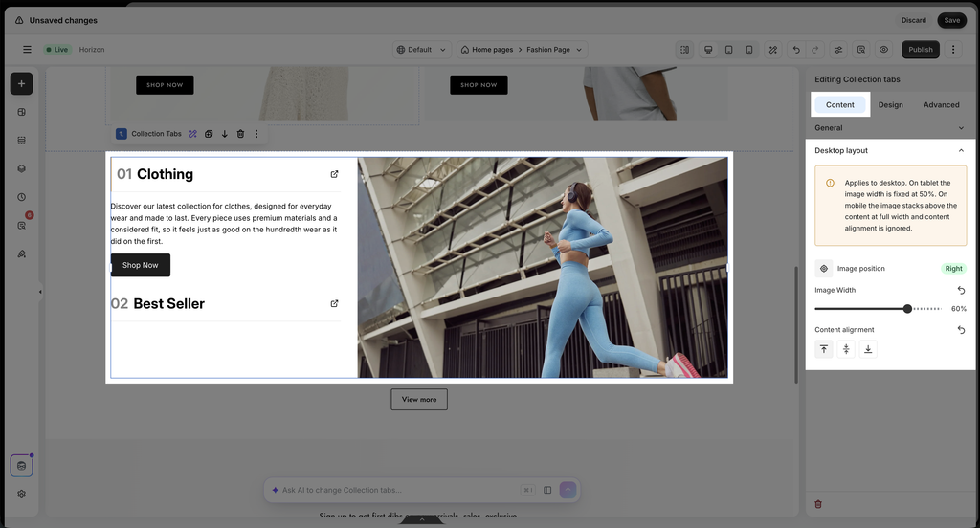Viewport: 980px width, 528px height.
Task: Switch to the Design tab
Action: [x=891, y=105]
